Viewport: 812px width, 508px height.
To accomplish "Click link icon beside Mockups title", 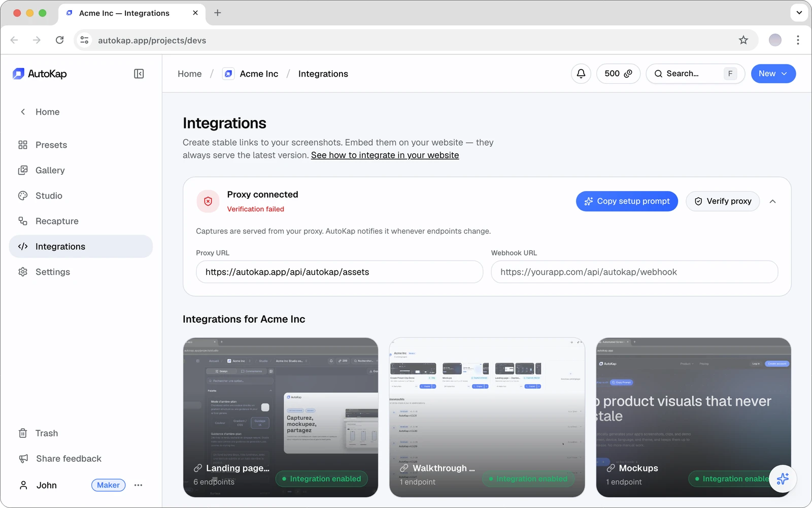I will click(x=611, y=468).
